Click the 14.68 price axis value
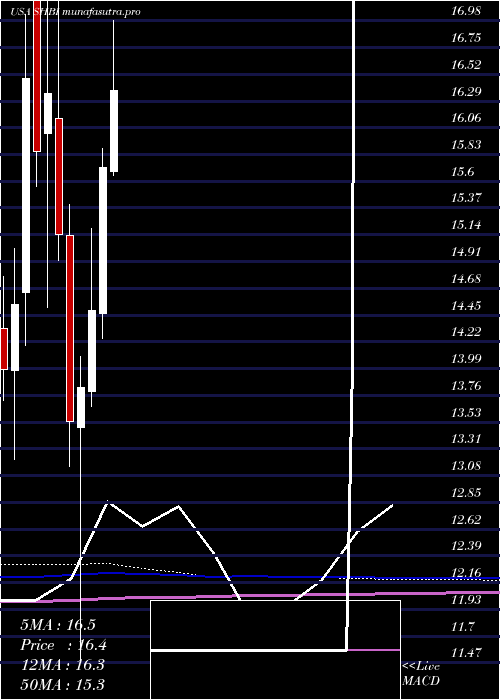Screen dimensions: 500x700 (466, 278)
